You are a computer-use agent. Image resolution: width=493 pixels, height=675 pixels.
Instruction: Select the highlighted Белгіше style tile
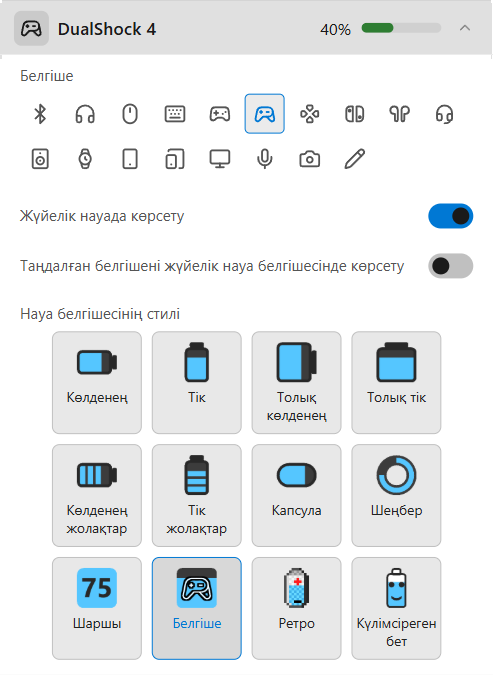coord(197,608)
